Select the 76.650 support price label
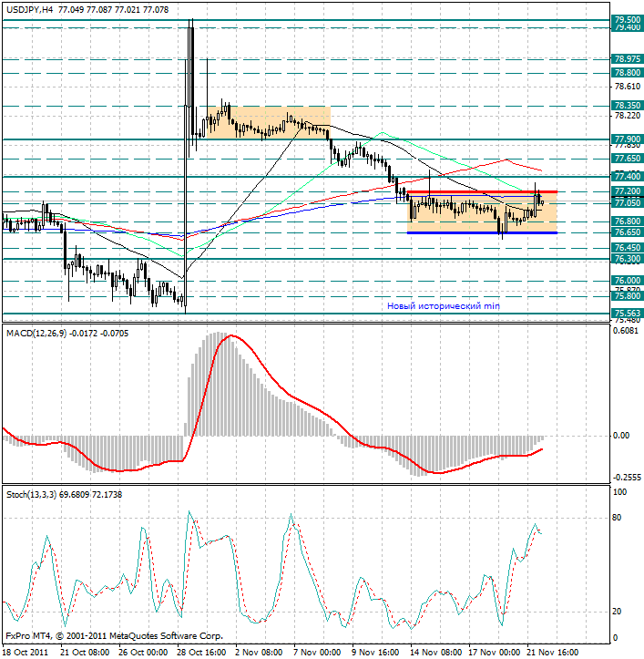 pos(628,232)
